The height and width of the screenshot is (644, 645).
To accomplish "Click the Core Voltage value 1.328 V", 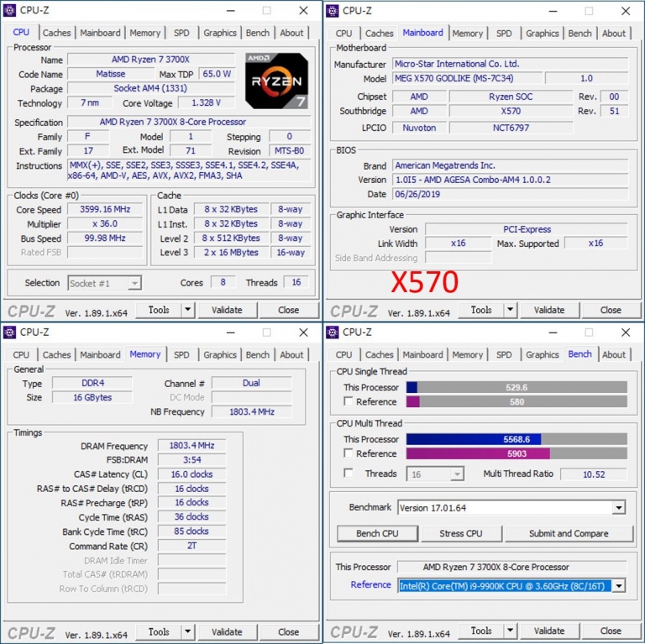I will (206, 102).
